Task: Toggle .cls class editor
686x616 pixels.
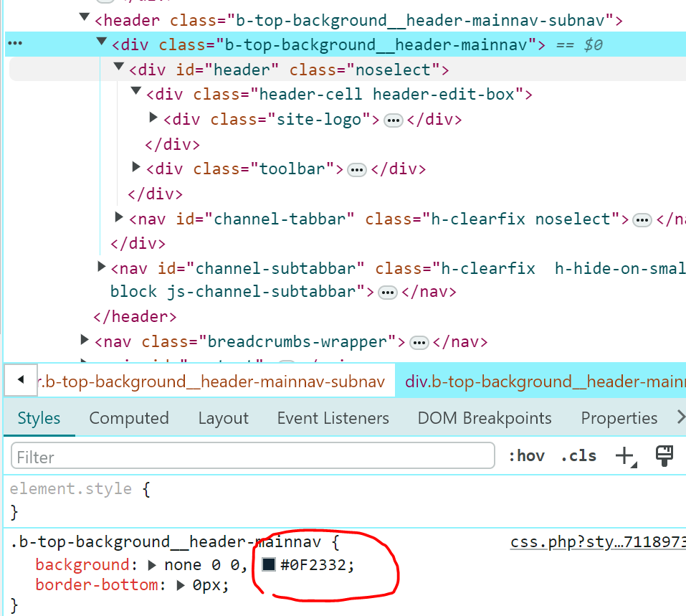Action: [x=578, y=456]
